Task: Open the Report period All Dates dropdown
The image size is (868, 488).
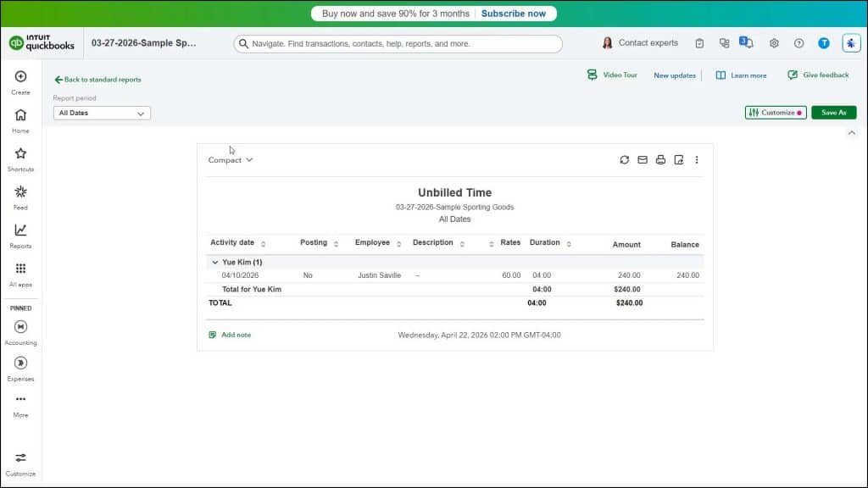Action: (x=101, y=113)
